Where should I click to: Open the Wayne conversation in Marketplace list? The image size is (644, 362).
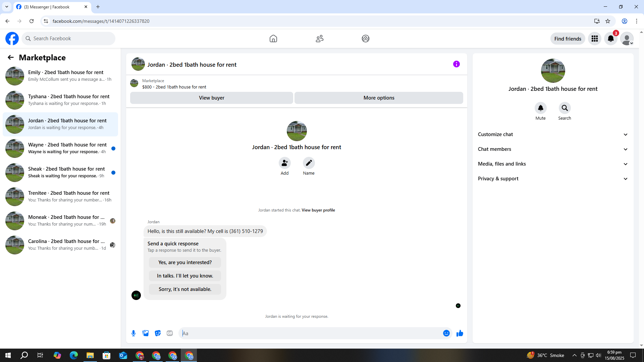[60, 148]
